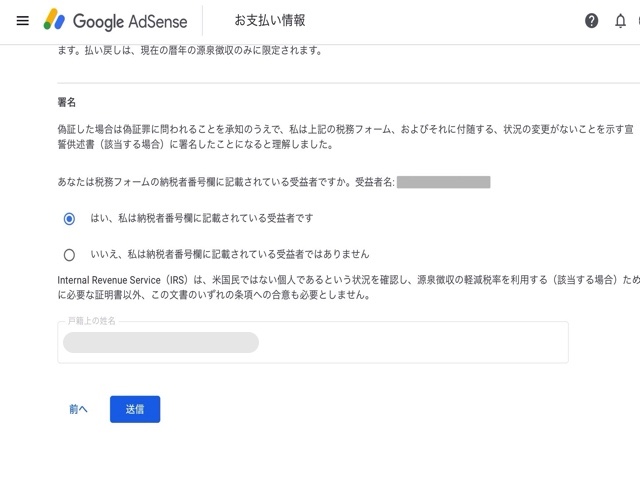The height and width of the screenshot is (480, 640).
Task: Click the 署名 section heading
Action: tap(68, 102)
